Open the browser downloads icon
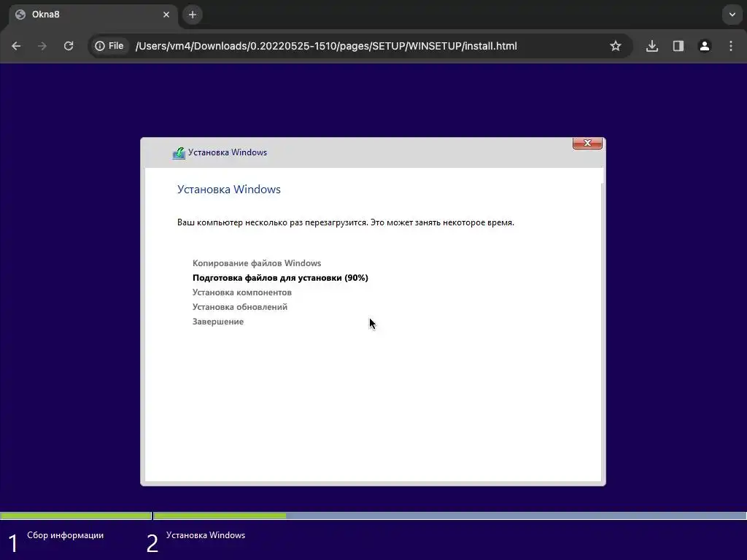Screen dimensions: 747x560 652,46
